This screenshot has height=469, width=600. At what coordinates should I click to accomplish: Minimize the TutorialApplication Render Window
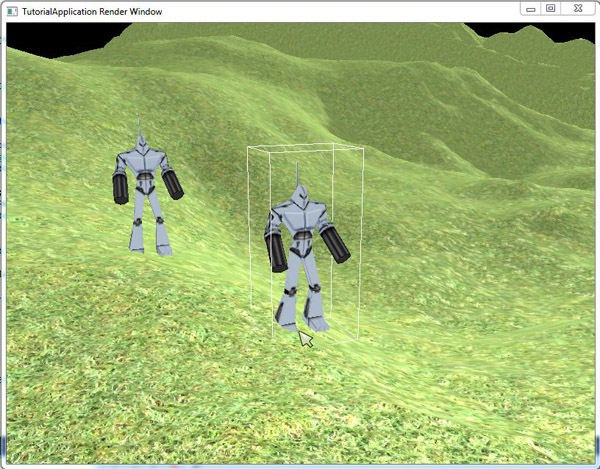530,9
